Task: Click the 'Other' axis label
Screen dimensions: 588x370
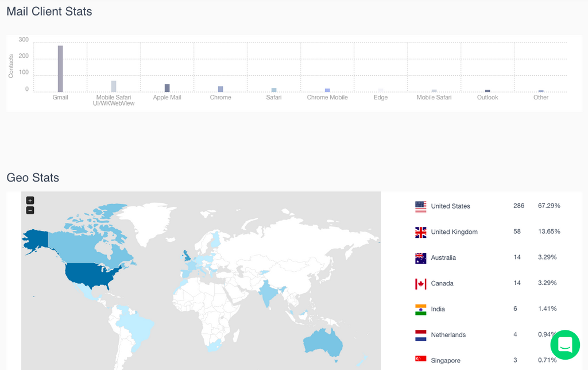Action: pyautogui.click(x=541, y=98)
